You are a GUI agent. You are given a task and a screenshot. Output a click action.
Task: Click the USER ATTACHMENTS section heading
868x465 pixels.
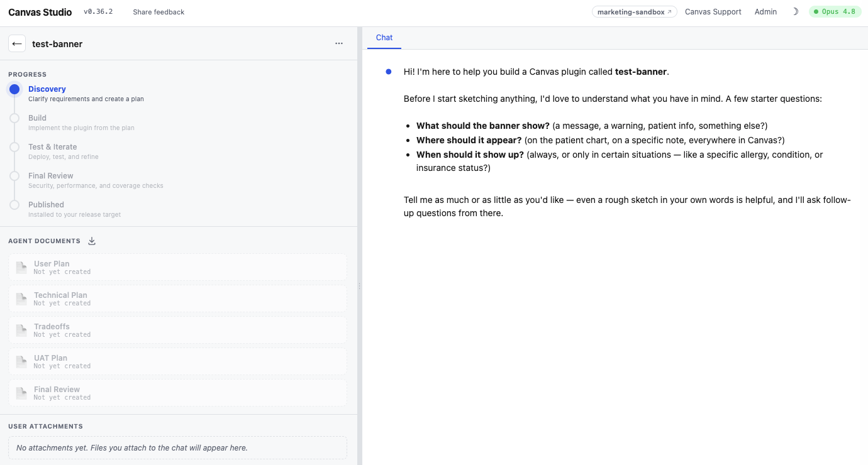pos(46,427)
